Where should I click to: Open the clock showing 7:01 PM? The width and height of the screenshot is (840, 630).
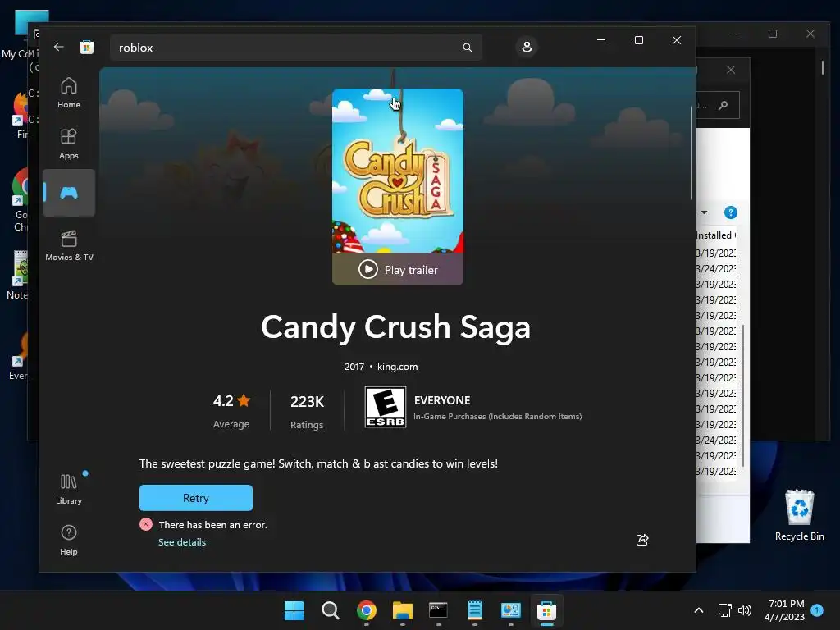pyautogui.click(x=785, y=610)
